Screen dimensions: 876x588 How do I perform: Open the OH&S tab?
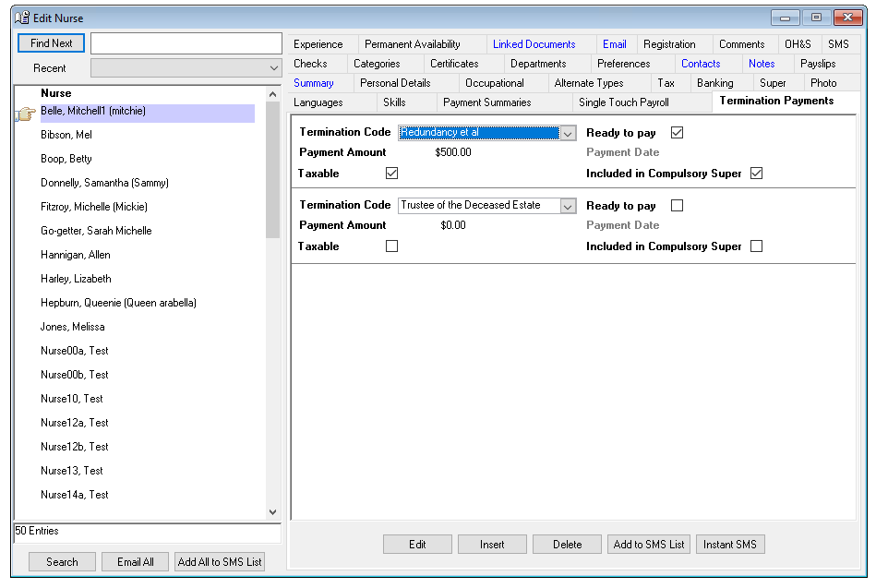798,44
